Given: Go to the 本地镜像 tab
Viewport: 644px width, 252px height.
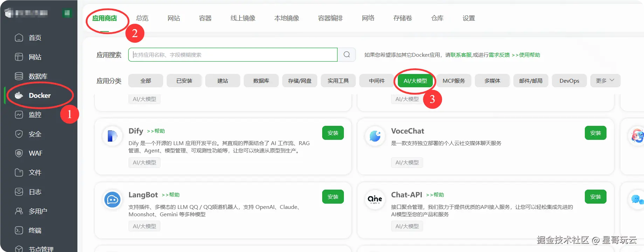Looking at the screenshot, I should tap(287, 18).
